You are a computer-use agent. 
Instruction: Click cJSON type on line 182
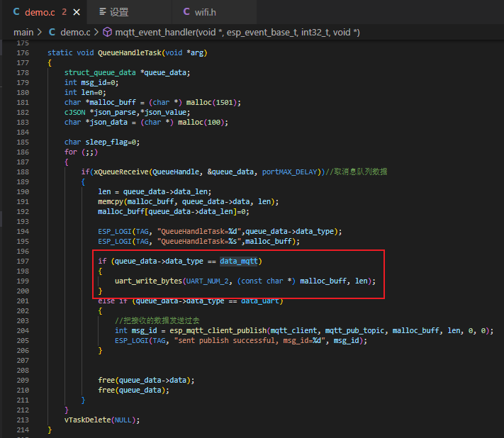75,113
